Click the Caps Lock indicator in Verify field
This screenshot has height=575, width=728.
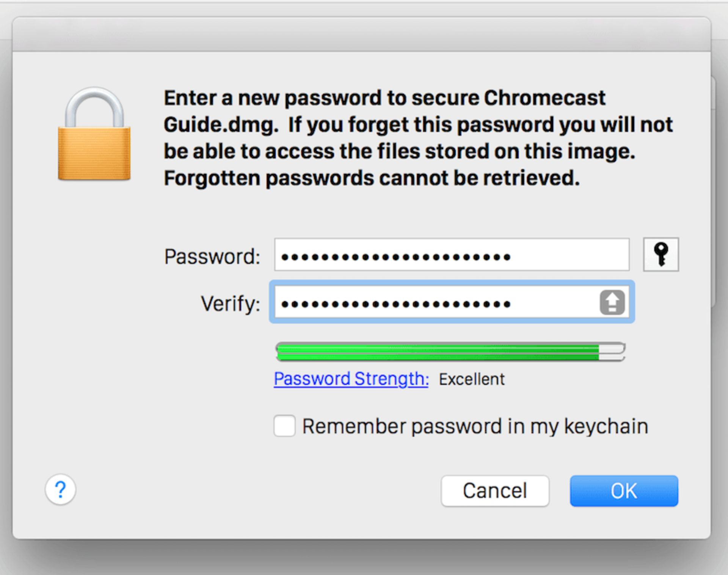click(612, 302)
